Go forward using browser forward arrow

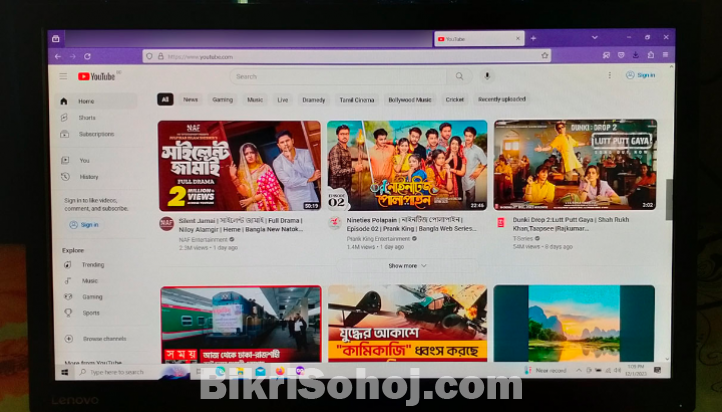click(x=73, y=56)
